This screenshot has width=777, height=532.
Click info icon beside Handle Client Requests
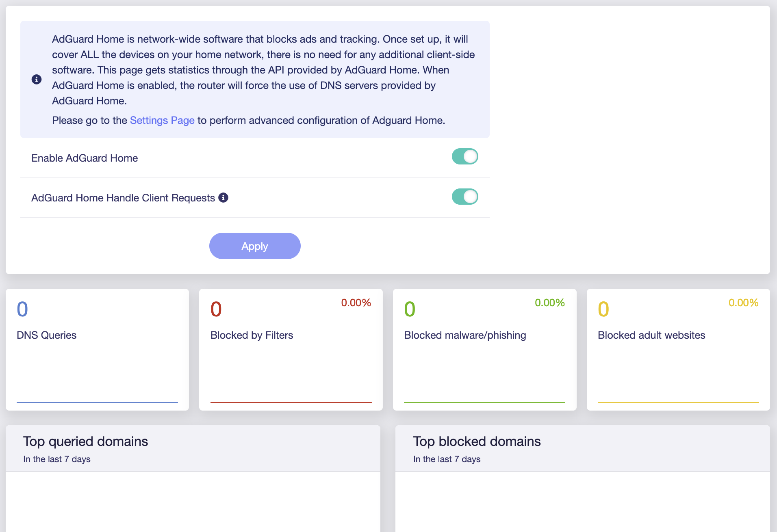pos(224,197)
